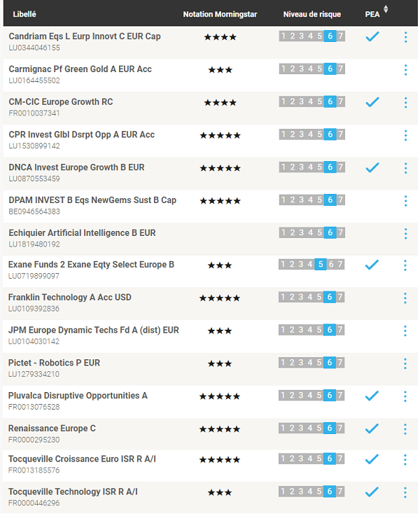This screenshot has height=516, width=420.
Task: Open the Tocqueville Croissance Euro ISR R A/I fund
Action: tap(82, 459)
